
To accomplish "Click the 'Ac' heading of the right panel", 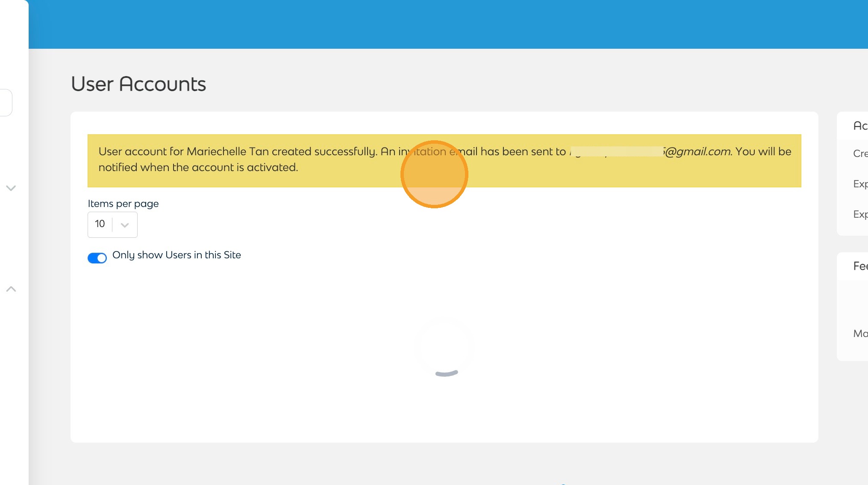I will tap(860, 126).
